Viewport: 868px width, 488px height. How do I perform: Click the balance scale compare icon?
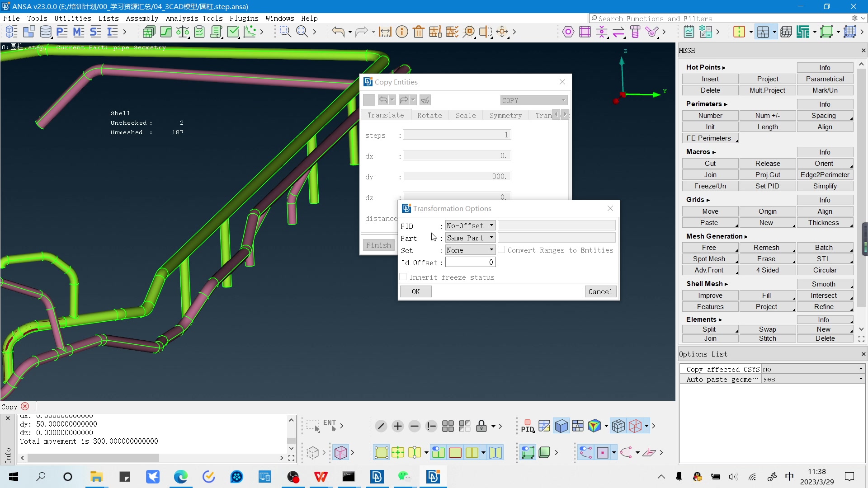183,32
